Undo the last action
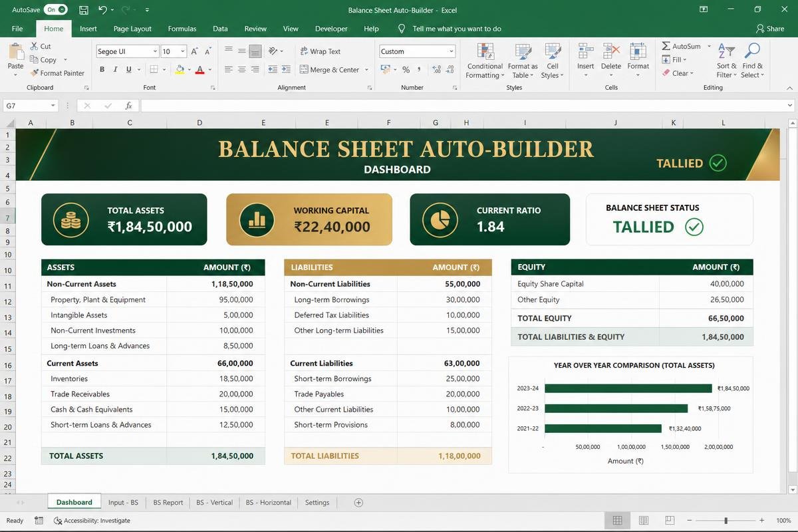 click(102, 10)
